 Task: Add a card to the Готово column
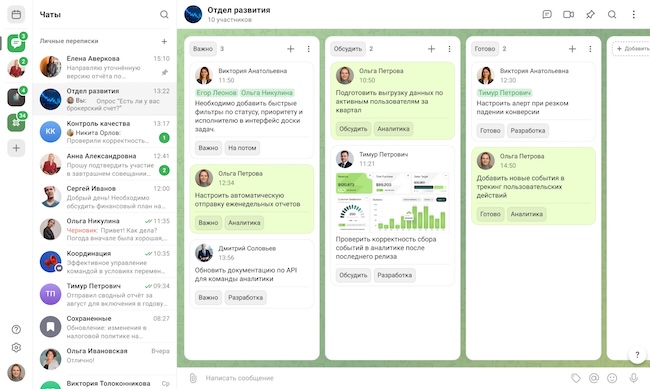tap(572, 49)
